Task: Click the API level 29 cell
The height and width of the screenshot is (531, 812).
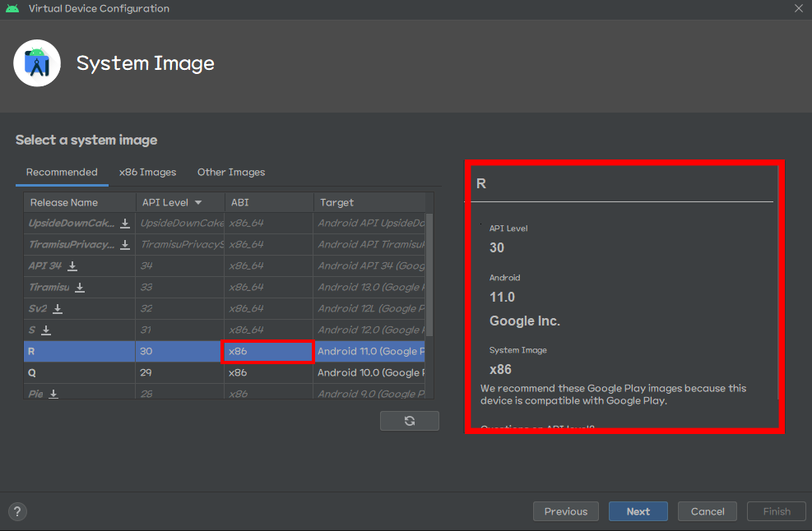Action: click(x=179, y=372)
